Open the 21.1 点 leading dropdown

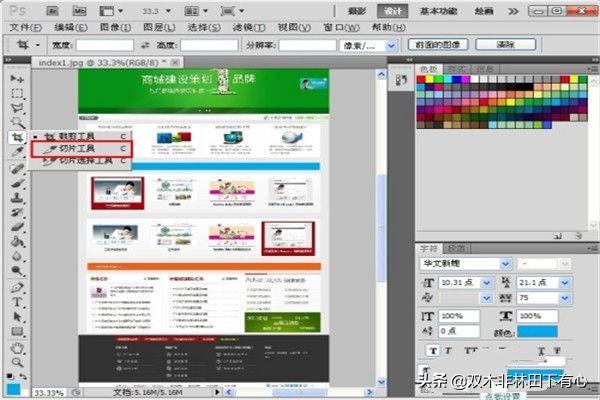pyautogui.click(x=565, y=283)
